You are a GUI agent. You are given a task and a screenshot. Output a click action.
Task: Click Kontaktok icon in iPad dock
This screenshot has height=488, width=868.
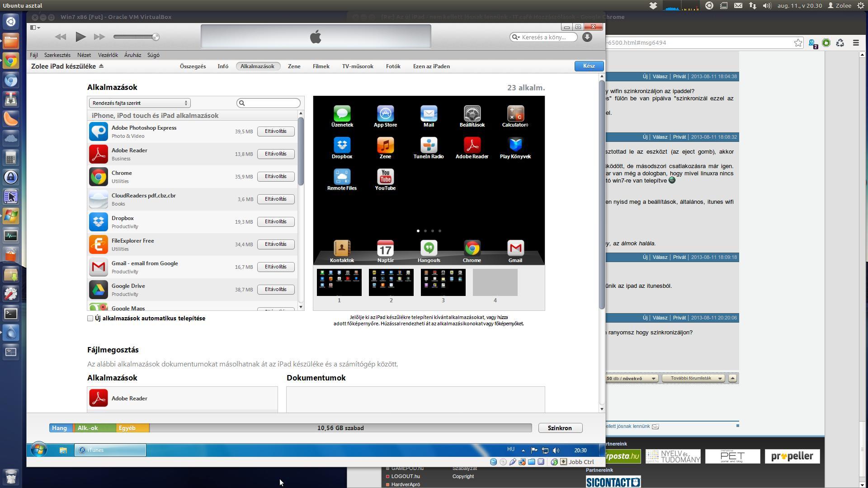[342, 248]
